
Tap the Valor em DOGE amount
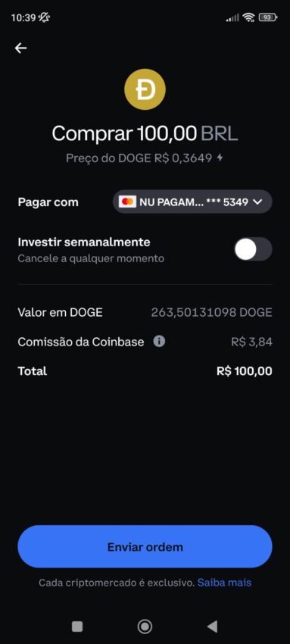212,313
